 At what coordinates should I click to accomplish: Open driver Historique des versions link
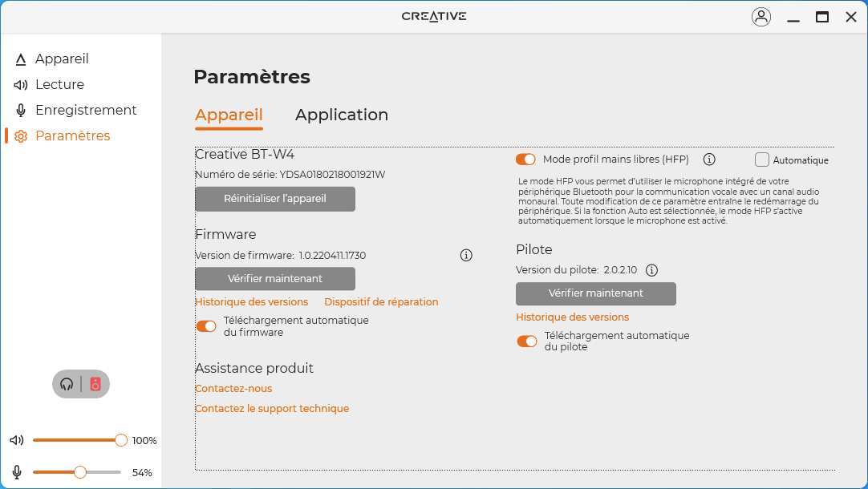coord(573,317)
